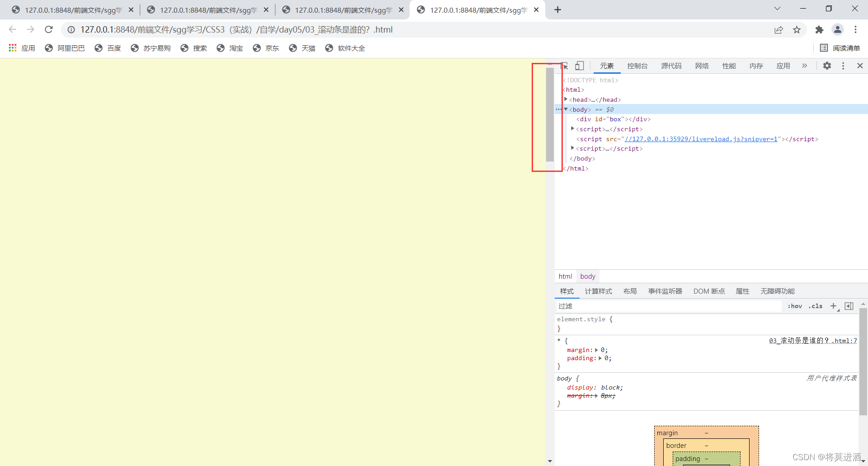Open the 应用 apps grid shortcut
The image size is (868, 466).
click(22, 48)
